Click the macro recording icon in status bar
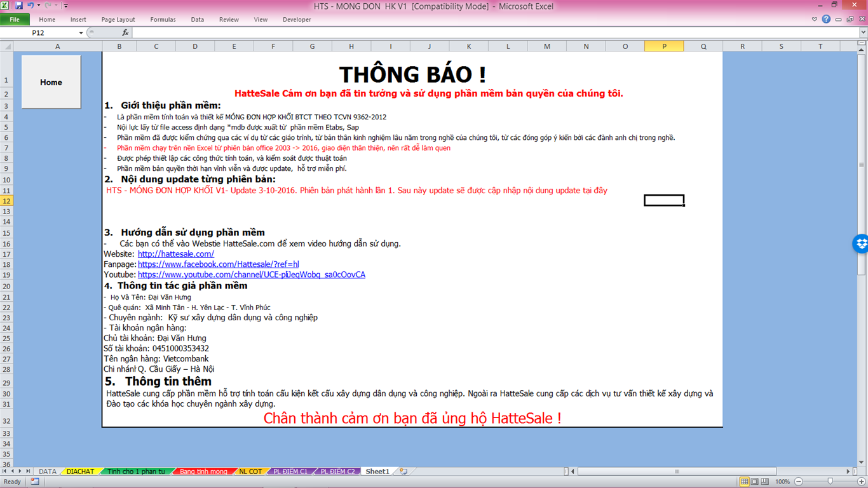Screen dimensions: 868x488 (34, 482)
